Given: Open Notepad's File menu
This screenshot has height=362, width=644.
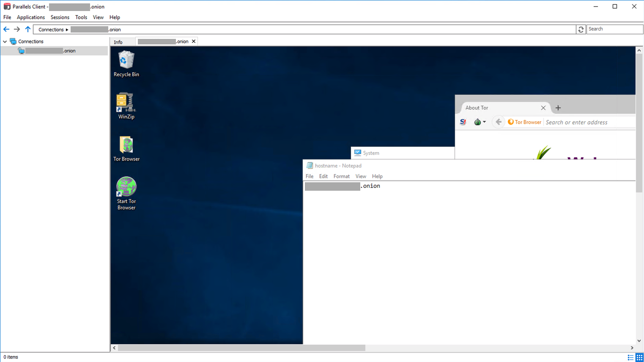Looking at the screenshot, I should pos(310,176).
